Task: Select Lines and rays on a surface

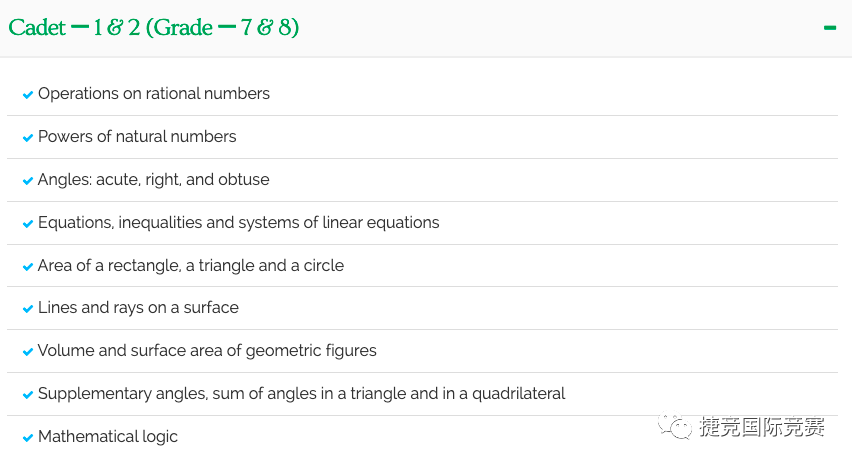Action: (x=138, y=308)
